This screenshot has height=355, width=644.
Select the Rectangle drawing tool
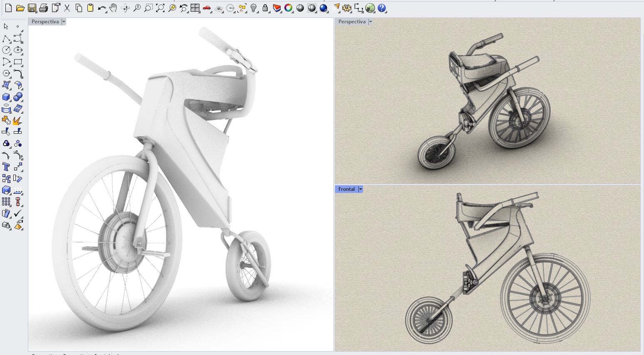(x=17, y=62)
